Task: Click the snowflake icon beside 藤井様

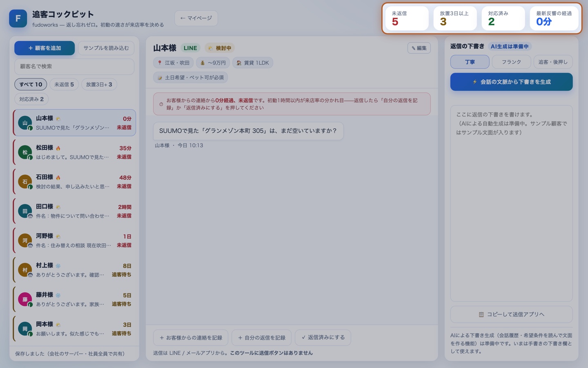Action: [58, 295]
